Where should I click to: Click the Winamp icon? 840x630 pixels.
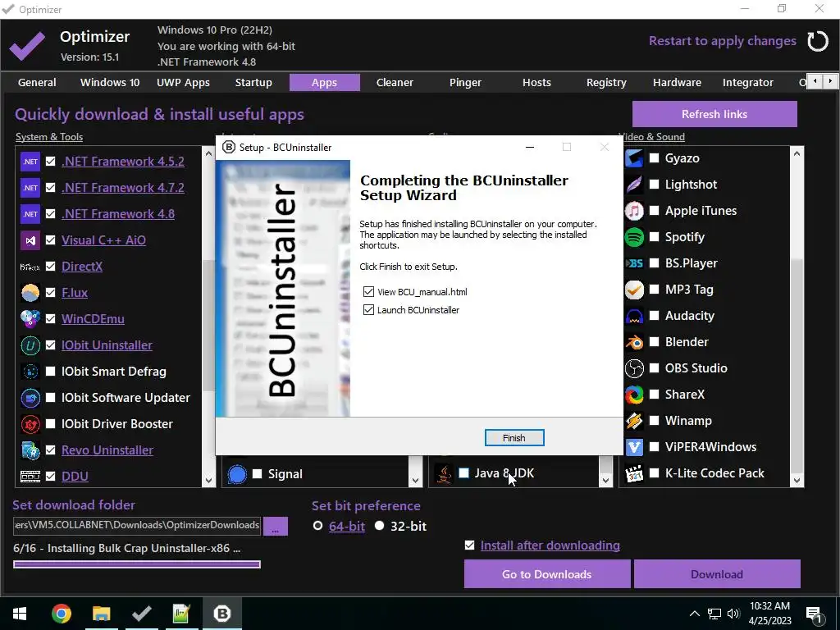(x=634, y=421)
